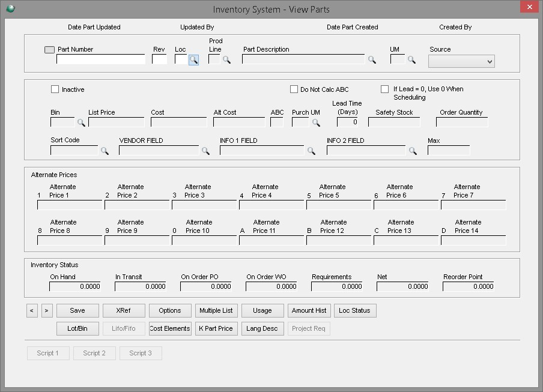This screenshot has width=543, height=392.
Task: Click the green globe application icon
Action: click(x=10, y=8)
